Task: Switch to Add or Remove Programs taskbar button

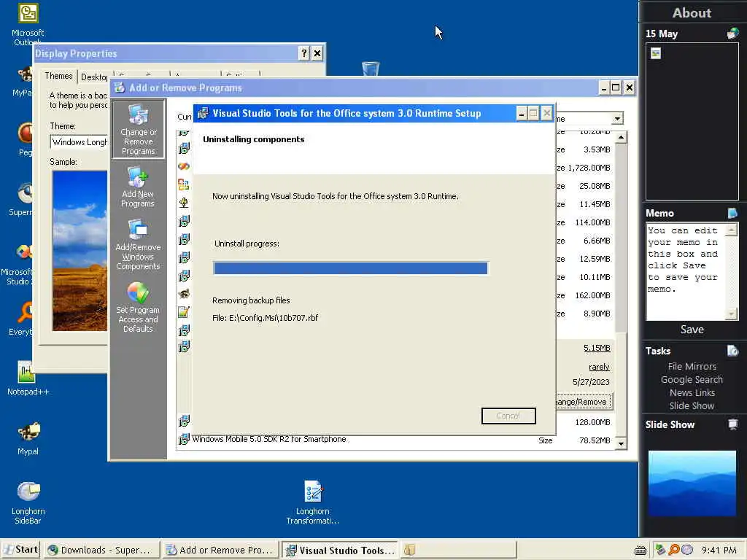Action: tap(220, 550)
